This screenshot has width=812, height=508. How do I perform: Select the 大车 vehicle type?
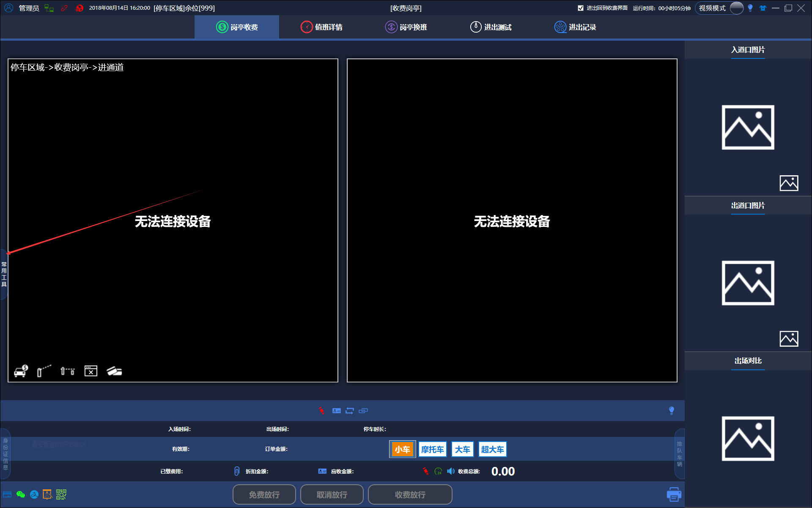click(462, 449)
